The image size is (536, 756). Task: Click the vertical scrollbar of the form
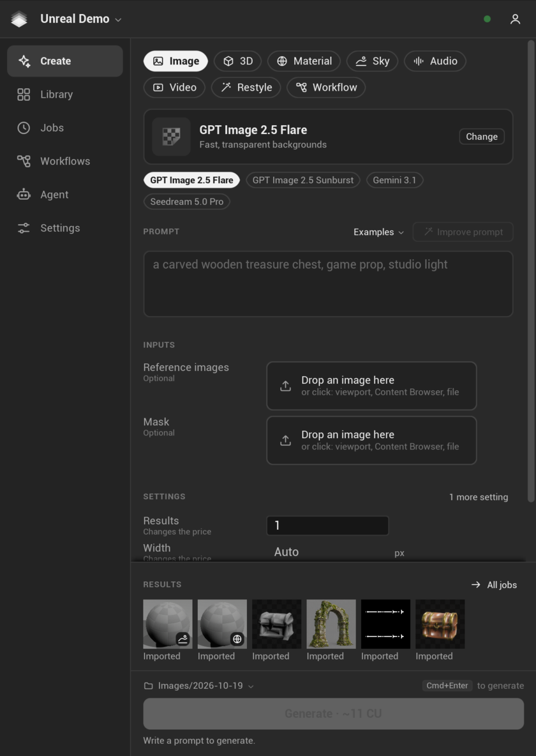[531, 271]
